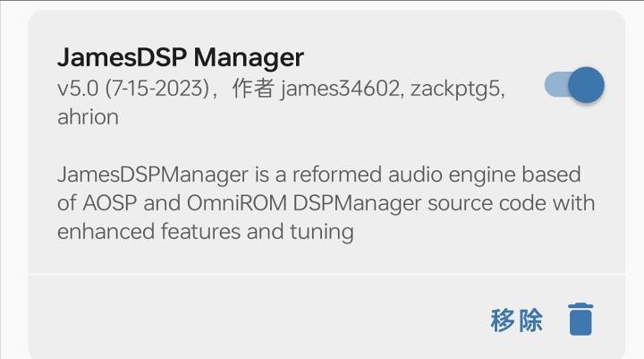Screen dimensions: 644x359
Task: Tap the round knob of the module switch
Action: point(586,86)
